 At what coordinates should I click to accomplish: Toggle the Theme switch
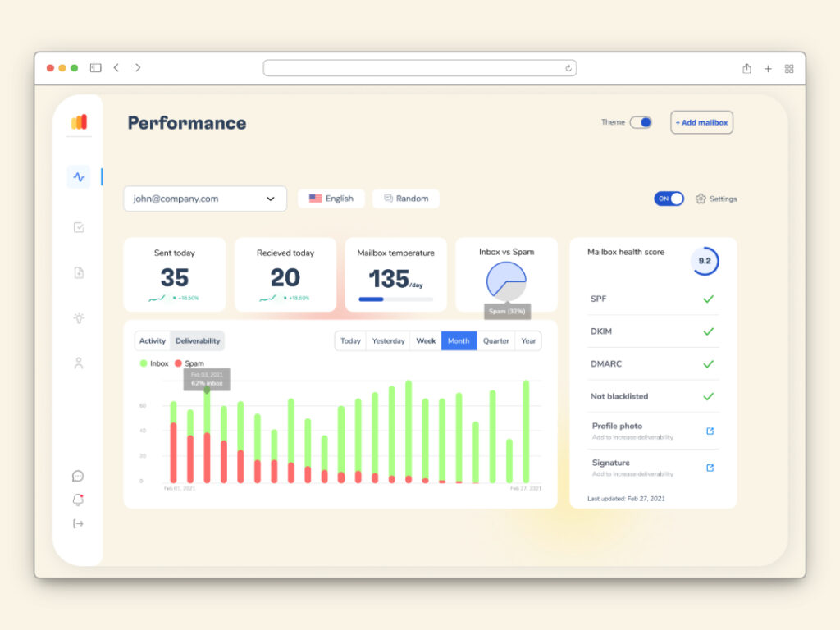(641, 122)
